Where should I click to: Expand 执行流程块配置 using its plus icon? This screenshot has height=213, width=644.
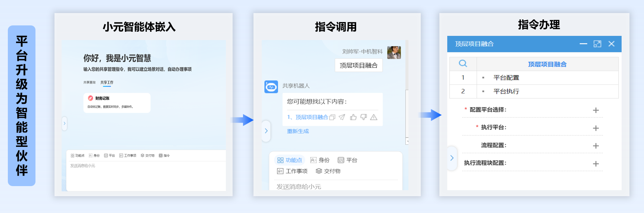596,164
